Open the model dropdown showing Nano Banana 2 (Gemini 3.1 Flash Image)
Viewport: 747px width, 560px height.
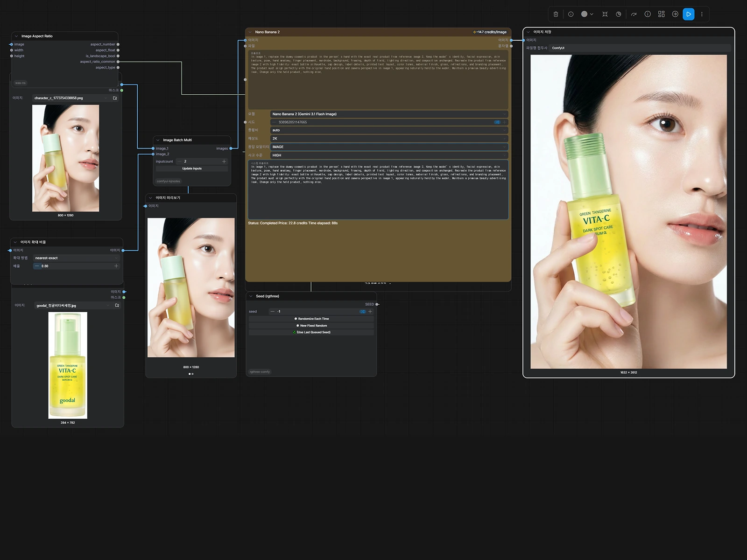[x=389, y=114]
